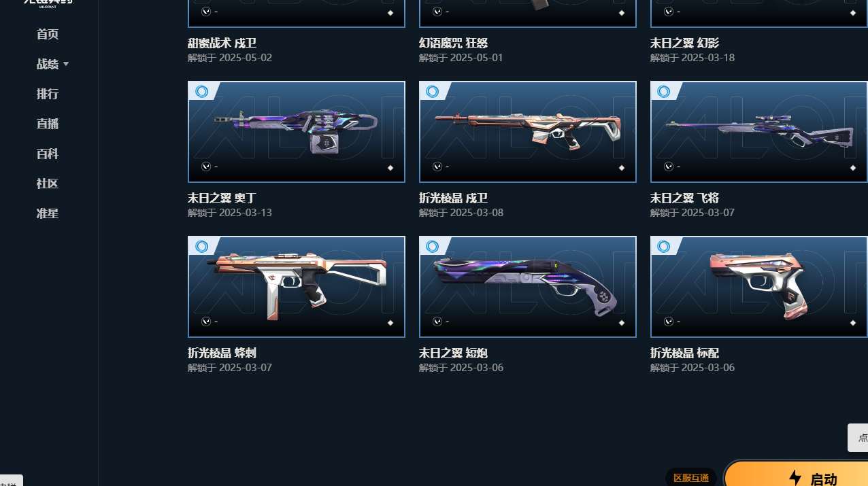Click the 区服互通 label
This screenshot has width=868, height=486.
(691, 478)
